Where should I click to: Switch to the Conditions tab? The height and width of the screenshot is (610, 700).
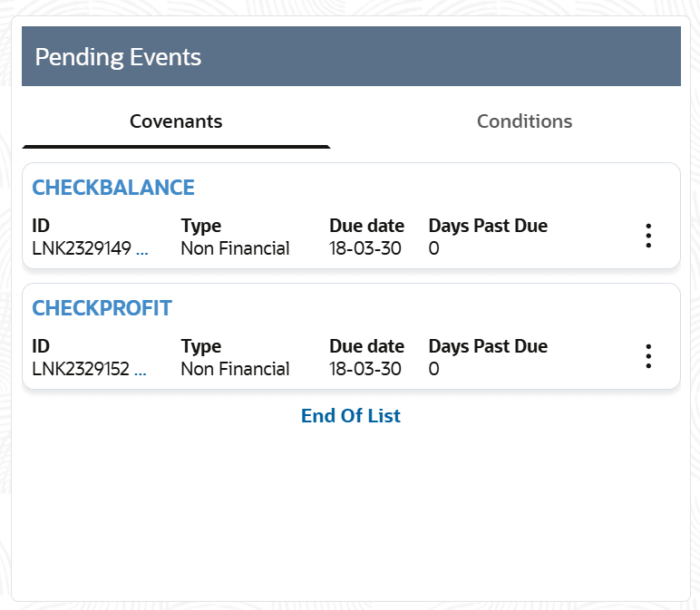click(x=524, y=121)
